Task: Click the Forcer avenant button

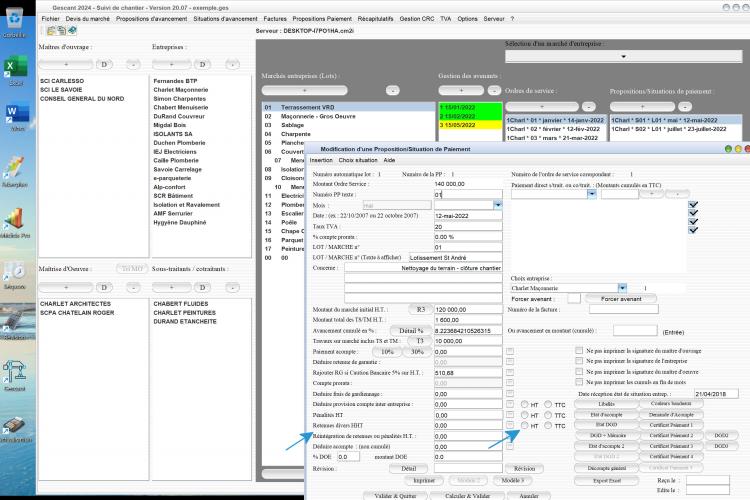Action: [621, 299]
